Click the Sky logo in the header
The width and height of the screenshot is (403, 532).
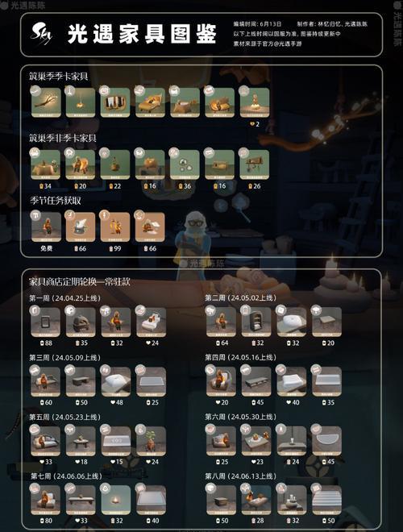[x=41, y=33]
